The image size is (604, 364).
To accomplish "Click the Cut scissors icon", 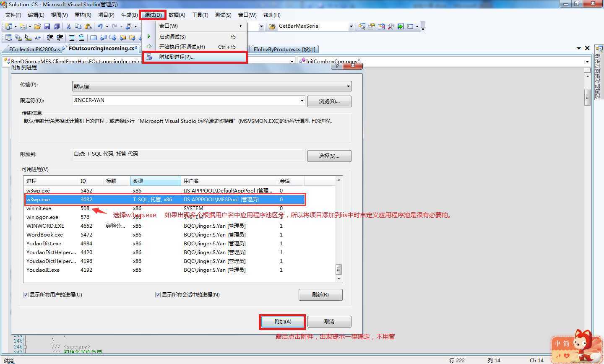I will click(x=68, y=26).
